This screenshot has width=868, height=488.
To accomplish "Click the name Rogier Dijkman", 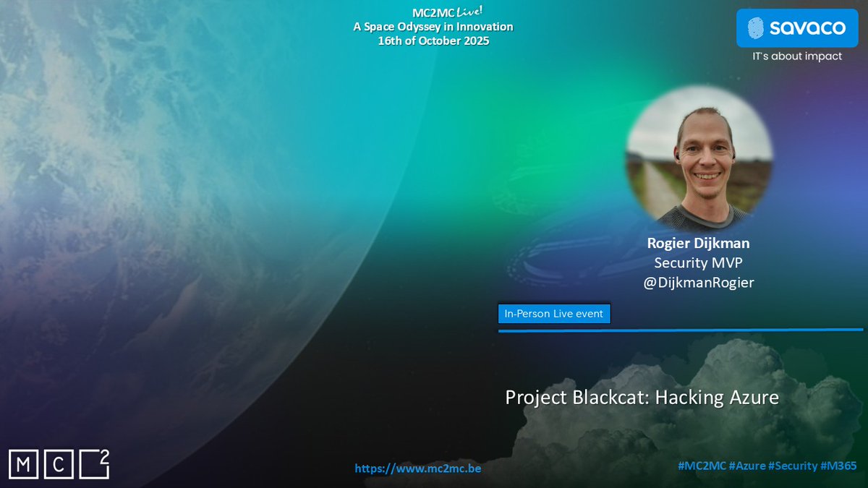I will click(x=698, y=243).
